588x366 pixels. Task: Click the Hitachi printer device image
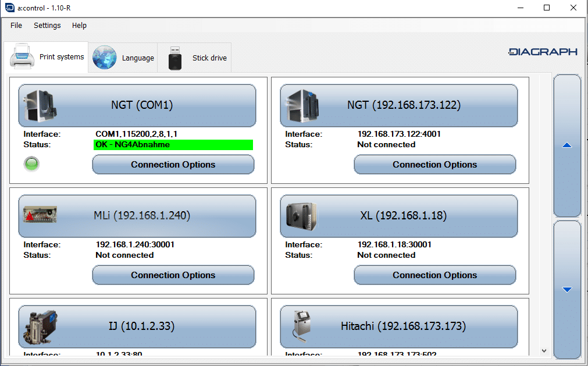tap(302, 326)
